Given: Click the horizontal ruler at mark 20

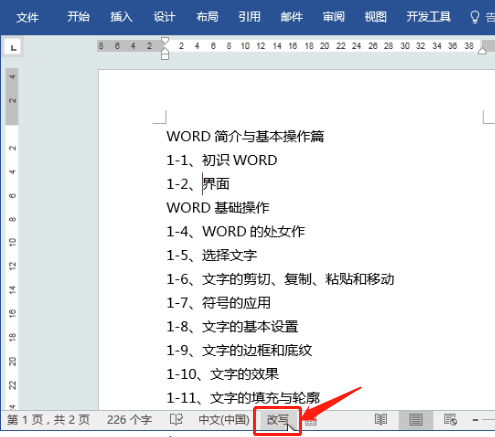Looking at the screenshot, I should [x=324, y=46].
